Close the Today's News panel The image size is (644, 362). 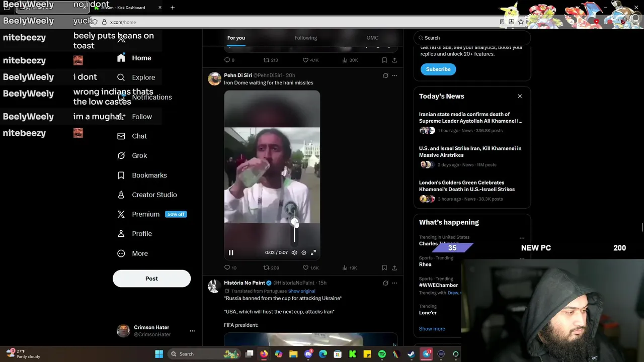[x=520, y=96]
